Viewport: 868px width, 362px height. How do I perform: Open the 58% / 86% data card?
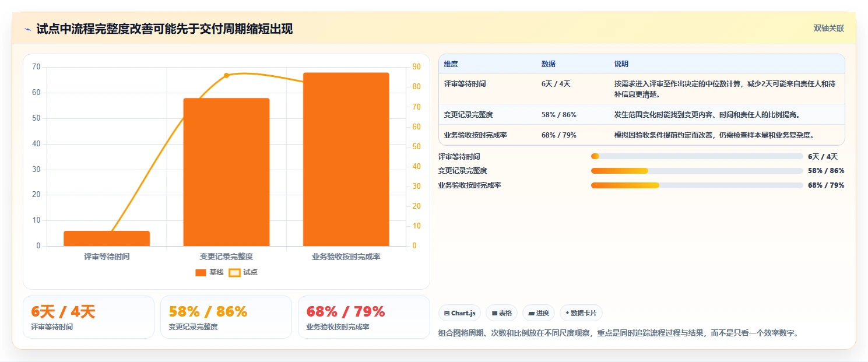coord(226,317)
